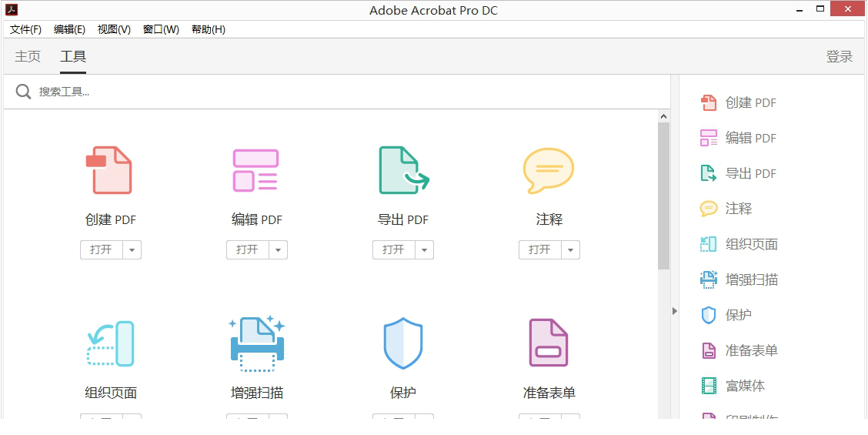Click the 导出 PDF label under large icon
This screenshot has height=435, width=868.
(403, 220)
